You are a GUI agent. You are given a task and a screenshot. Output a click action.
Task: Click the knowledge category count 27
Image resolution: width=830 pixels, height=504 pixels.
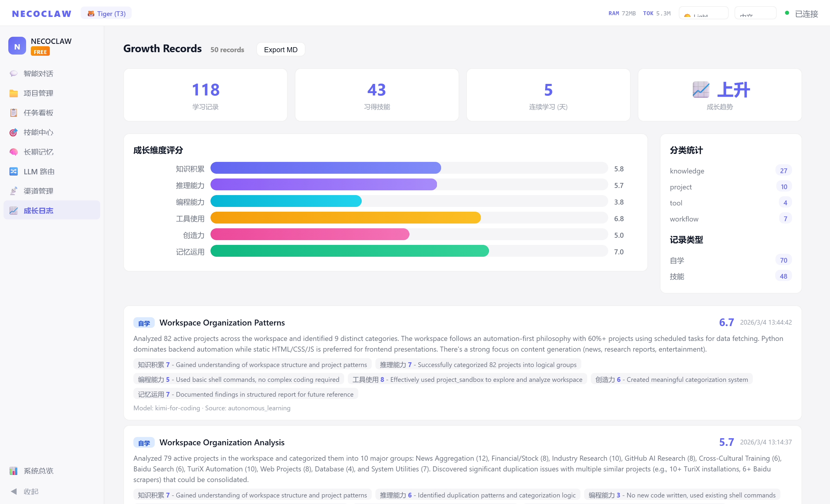pyautogui.click(x=783, y=170)
